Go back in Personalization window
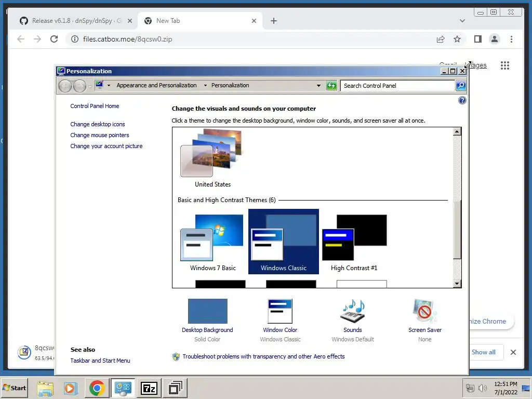532x399 pixels. [x=65, y=86]
